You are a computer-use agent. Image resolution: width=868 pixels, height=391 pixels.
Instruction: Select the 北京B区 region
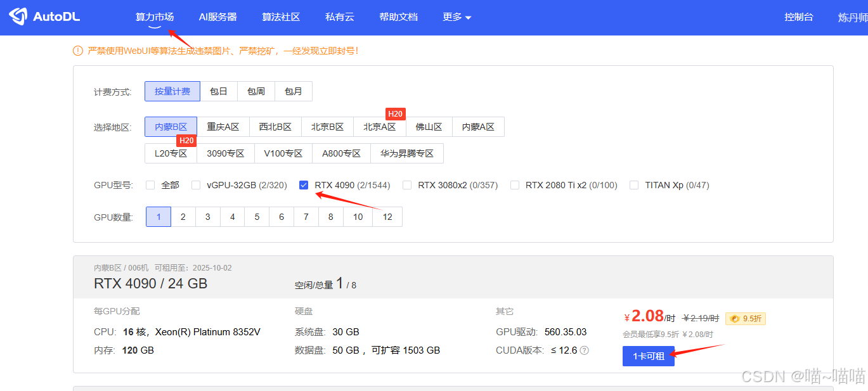coord(327,127)
